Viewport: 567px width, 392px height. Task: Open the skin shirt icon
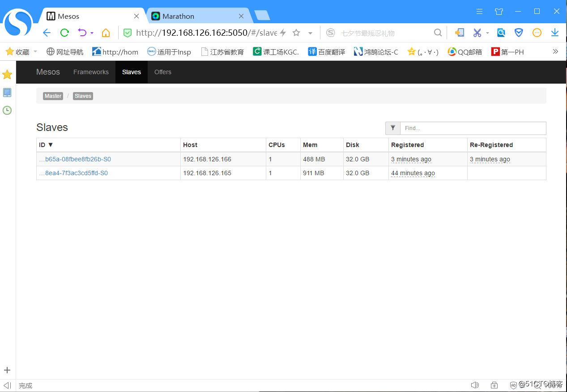[x=499, y=12]
